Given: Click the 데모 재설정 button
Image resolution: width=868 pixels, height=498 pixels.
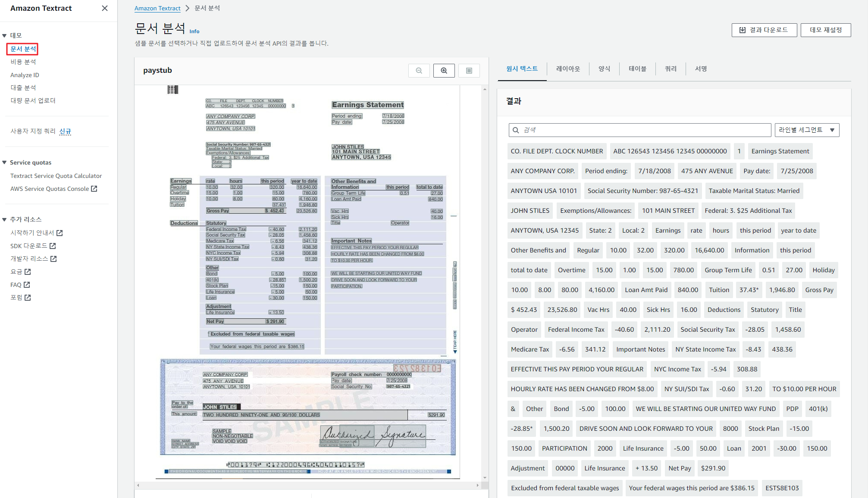Looking at the screenshot, I should click(825, 30).
